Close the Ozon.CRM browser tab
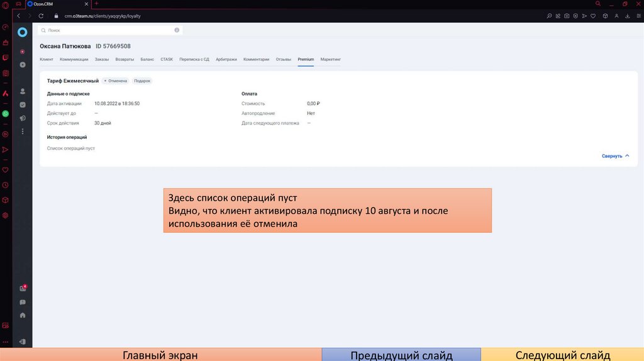644x361 pixels. click(86, 4)
